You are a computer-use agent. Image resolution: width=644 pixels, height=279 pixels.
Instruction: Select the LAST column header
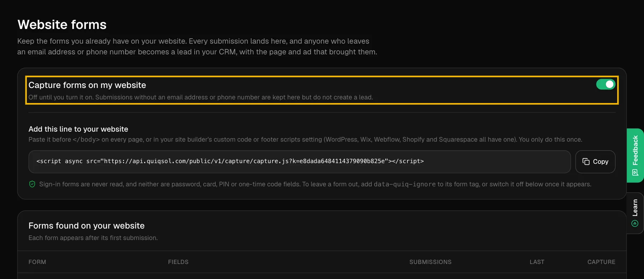pos(537,262)
